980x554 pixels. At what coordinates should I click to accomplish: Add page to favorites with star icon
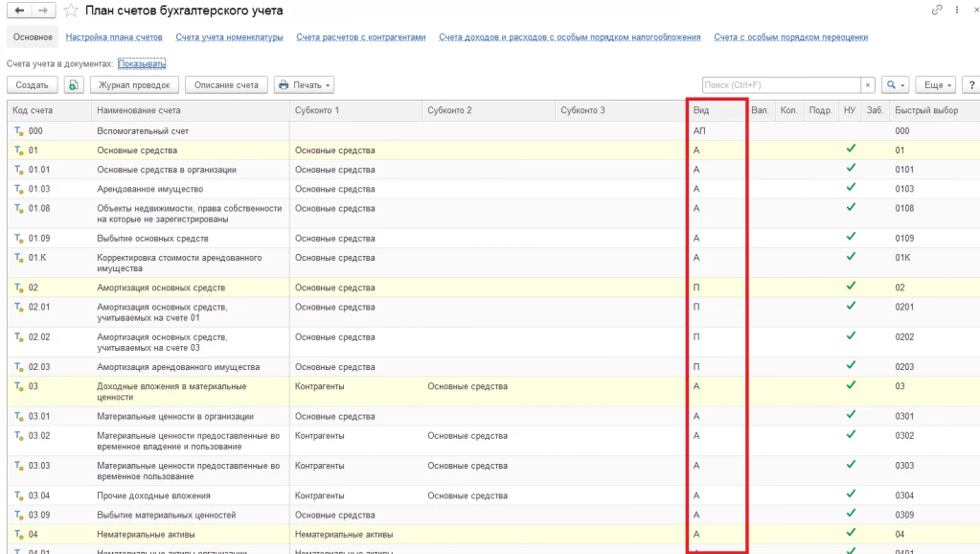71,11
